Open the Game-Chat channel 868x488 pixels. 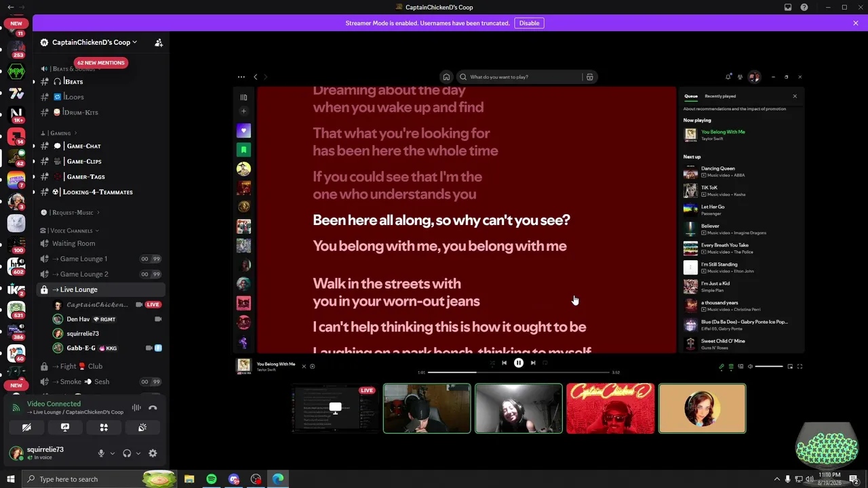click(x=101, y=146)
